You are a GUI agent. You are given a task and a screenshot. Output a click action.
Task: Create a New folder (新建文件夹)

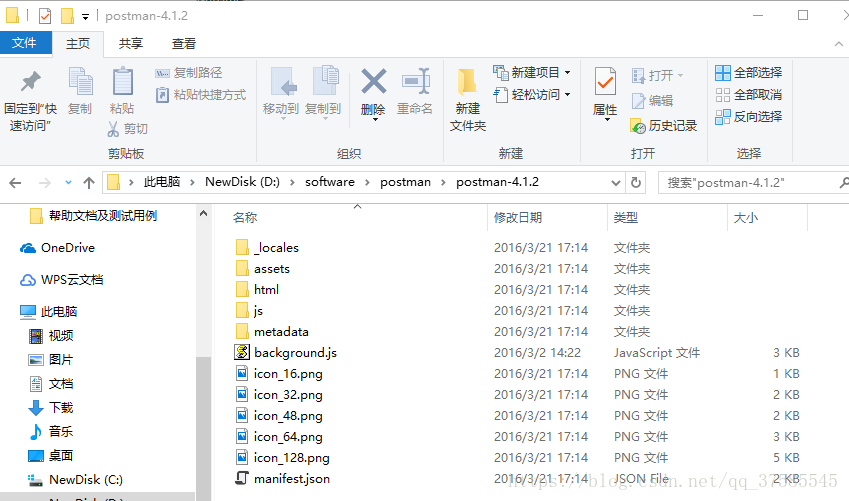[467, 100]
